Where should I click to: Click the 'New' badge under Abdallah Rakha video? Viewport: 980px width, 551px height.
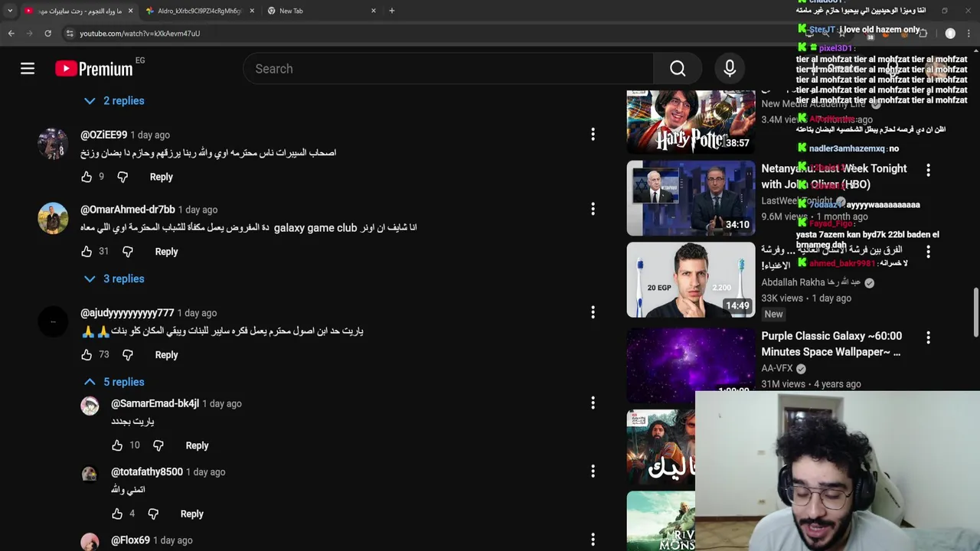pos(773,315)
